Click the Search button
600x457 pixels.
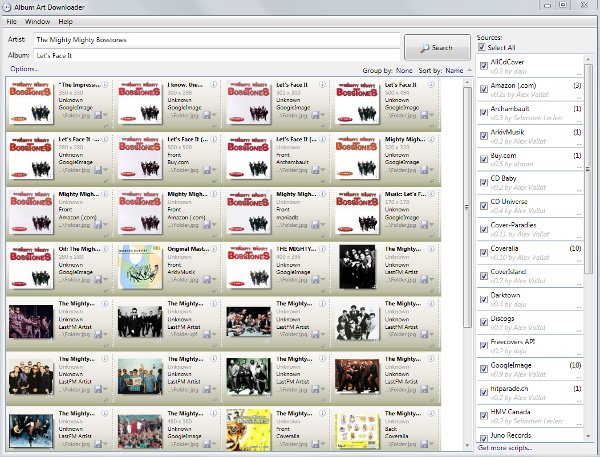[437, 47]
